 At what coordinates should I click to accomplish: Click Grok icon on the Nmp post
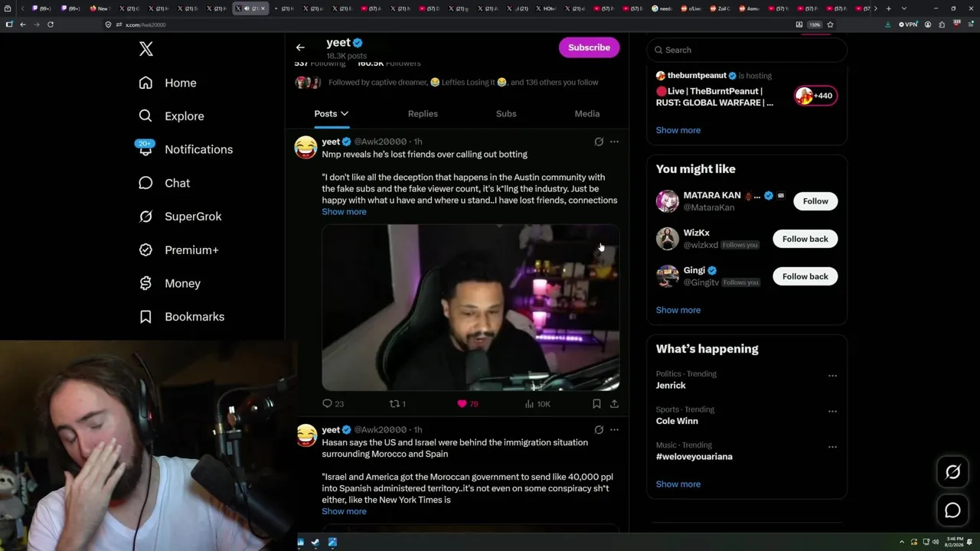(599, 142)
